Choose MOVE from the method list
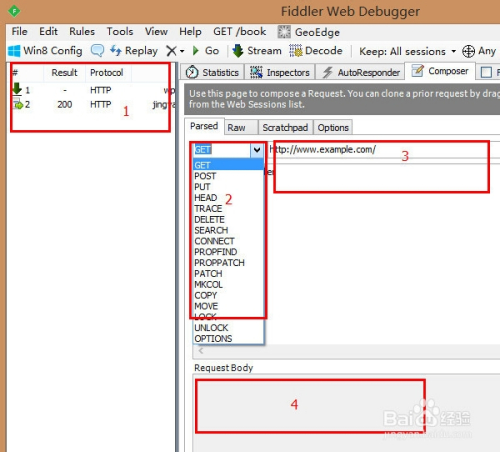The image size is (500, 452). point(228,306)
